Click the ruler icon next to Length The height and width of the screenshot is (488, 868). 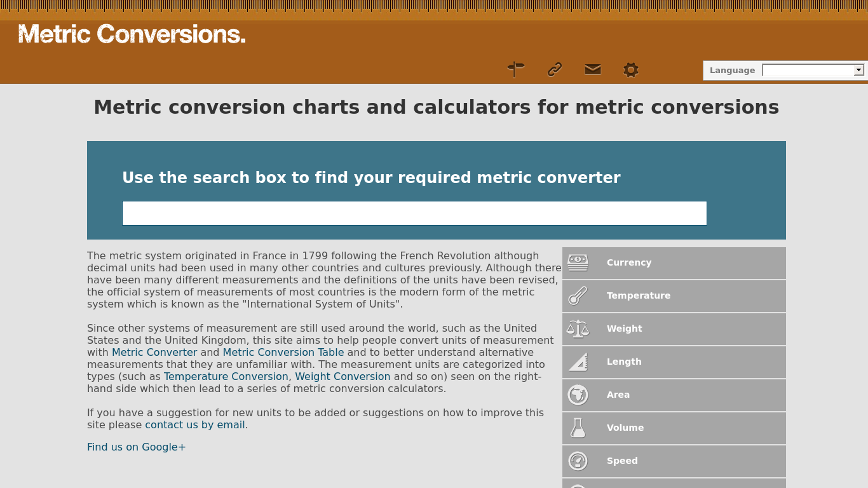click(x=578, y=362)
